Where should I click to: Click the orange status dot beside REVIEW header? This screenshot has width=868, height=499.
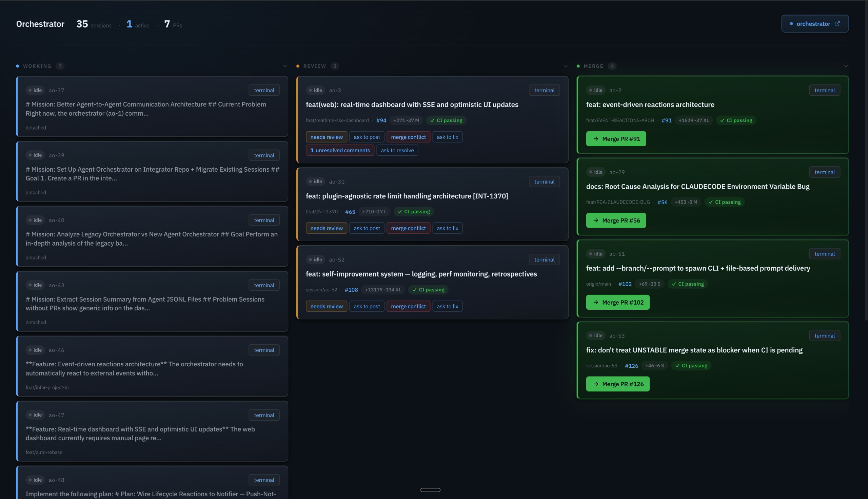[298, 66]
